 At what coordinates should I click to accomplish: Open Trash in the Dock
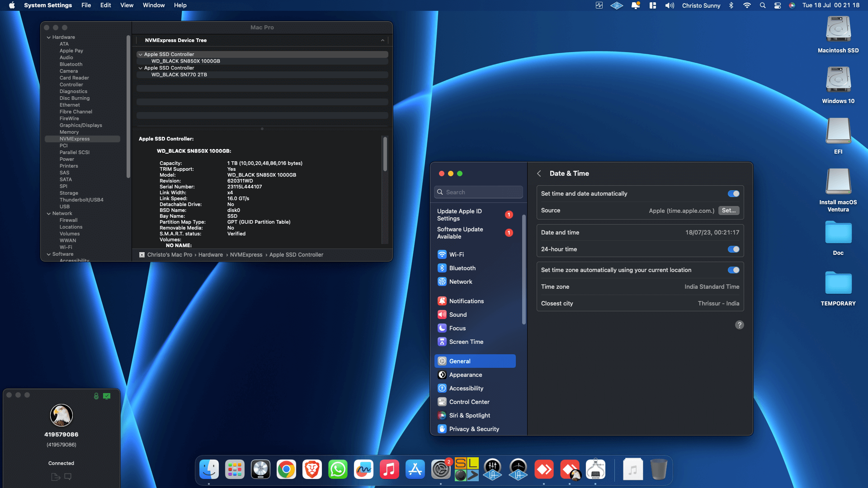659,470
